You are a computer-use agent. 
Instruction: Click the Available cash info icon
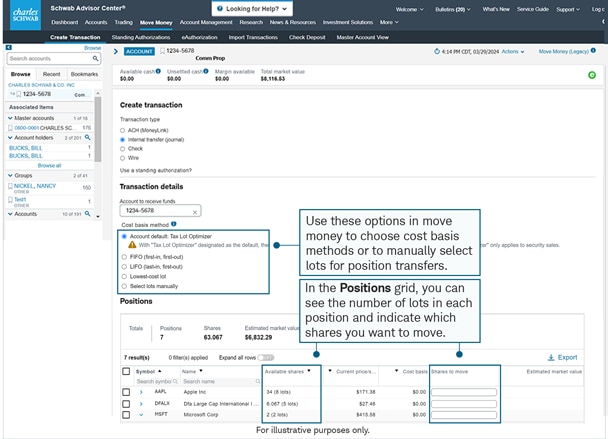158,71
